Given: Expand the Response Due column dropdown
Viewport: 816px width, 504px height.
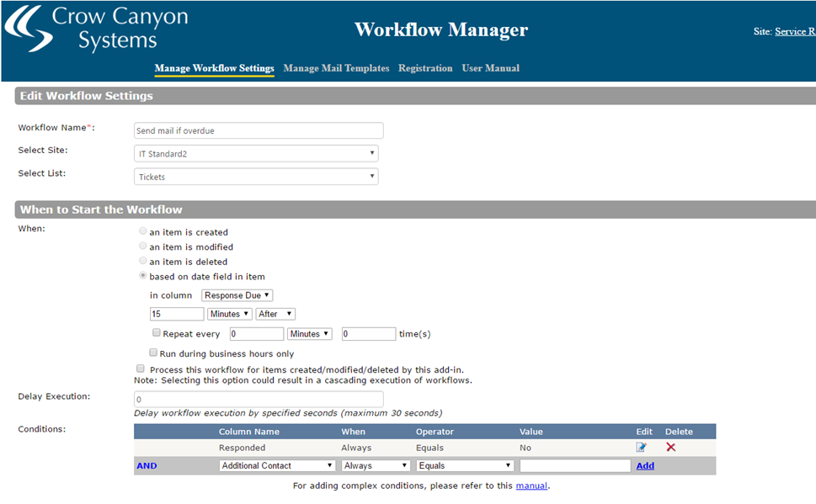Looking at the screenshot, I should click(x=237, y=295).
